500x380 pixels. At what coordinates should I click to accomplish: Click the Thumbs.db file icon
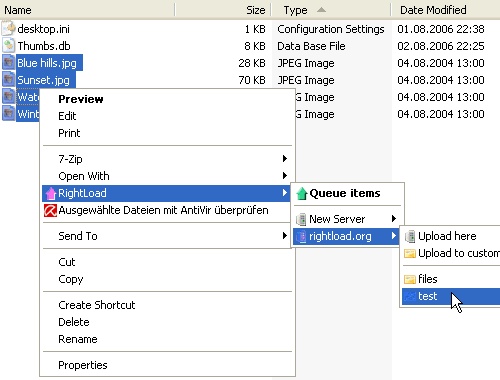(x=8, y=45)
